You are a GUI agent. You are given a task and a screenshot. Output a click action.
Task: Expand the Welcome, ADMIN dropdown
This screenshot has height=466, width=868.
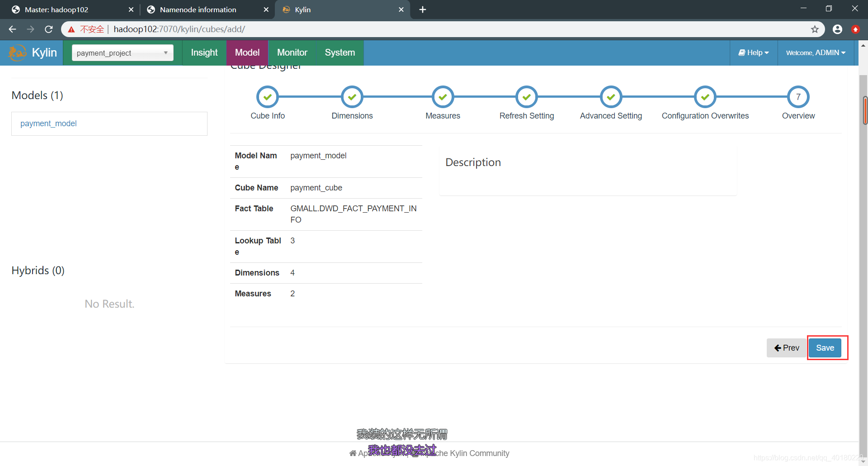click(x=816, y=53)
